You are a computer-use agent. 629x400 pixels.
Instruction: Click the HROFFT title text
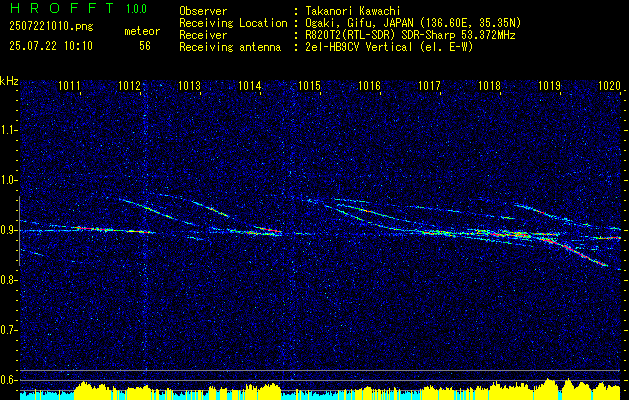click(x=62, y=8)
